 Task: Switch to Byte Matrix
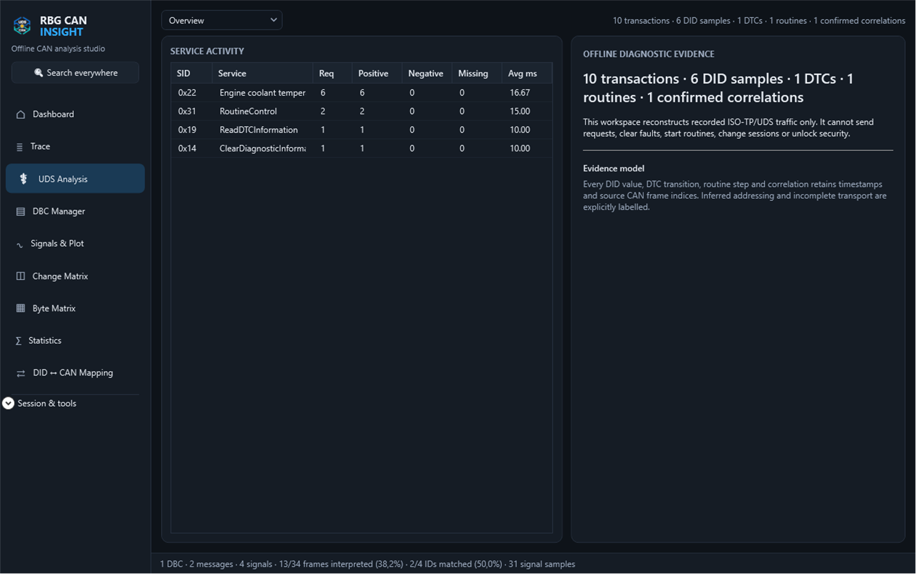pos(75,309)
